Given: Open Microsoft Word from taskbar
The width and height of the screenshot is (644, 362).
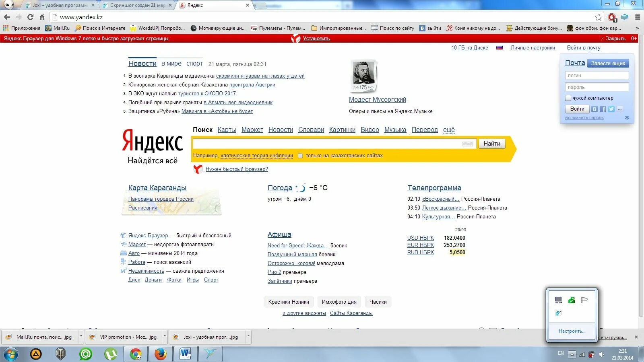Looking at the screenshot, I should tap(185, 354).
